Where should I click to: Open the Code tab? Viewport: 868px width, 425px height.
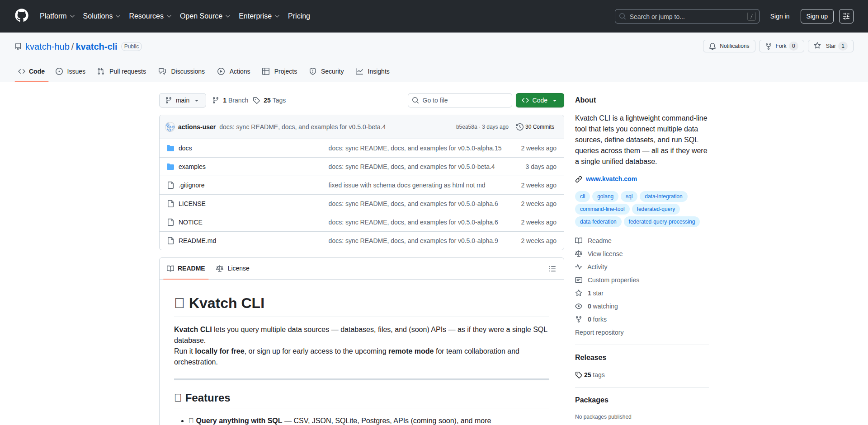click(x=32, y=71)
